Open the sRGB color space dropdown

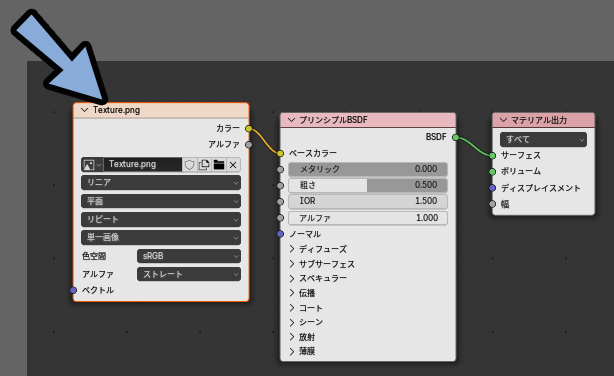[x=189, y=256]
